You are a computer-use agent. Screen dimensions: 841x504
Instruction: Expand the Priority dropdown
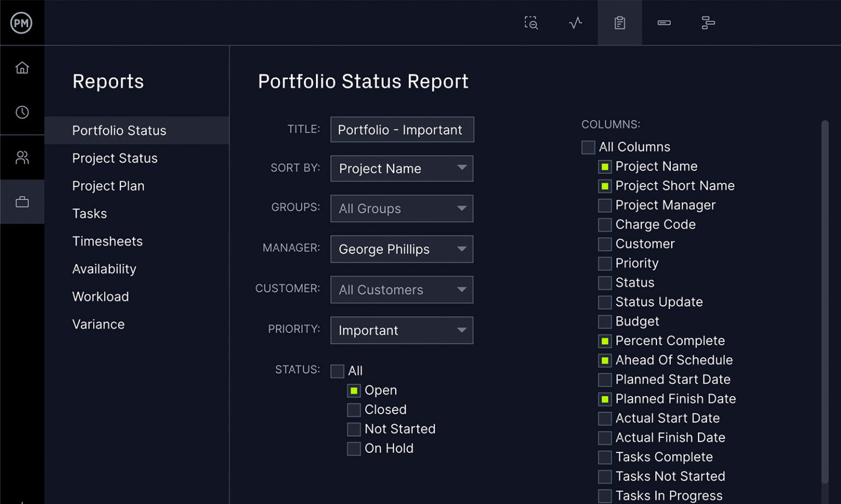402,331
